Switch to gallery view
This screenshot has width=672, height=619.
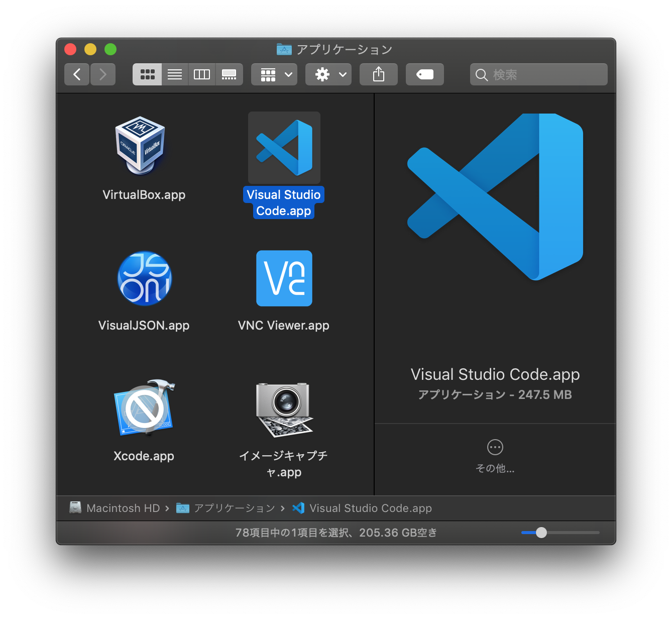[x=229, y=74]
